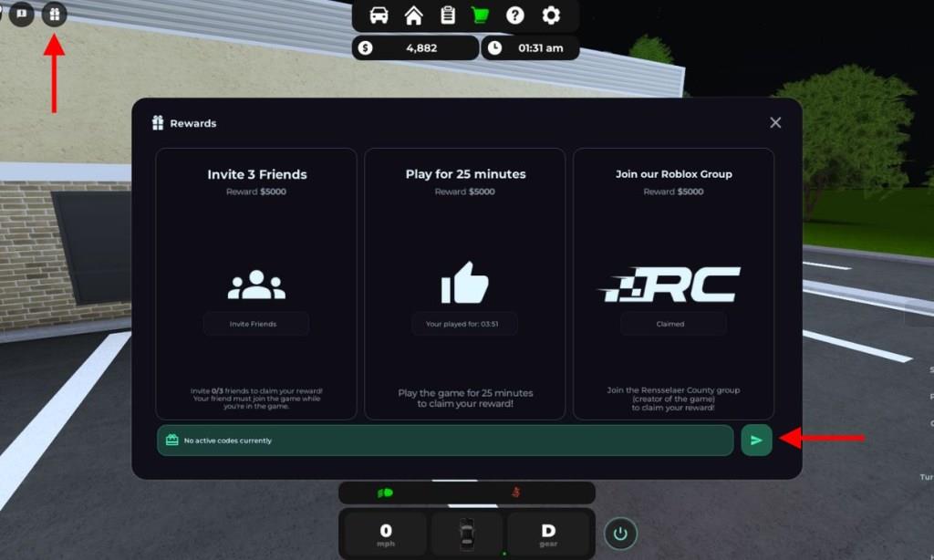Click the flag icon beside the gift icon
Image resolution: width=934 pixels, height=560 pixels.
21,15
